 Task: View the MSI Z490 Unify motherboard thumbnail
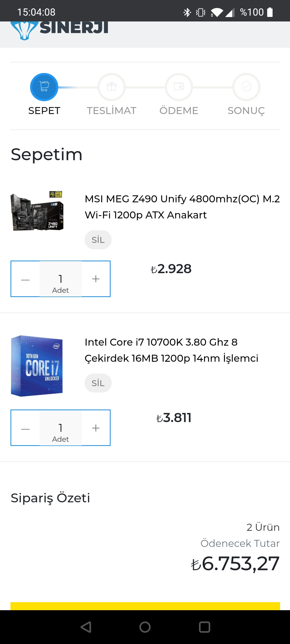[x=37, y=211]
